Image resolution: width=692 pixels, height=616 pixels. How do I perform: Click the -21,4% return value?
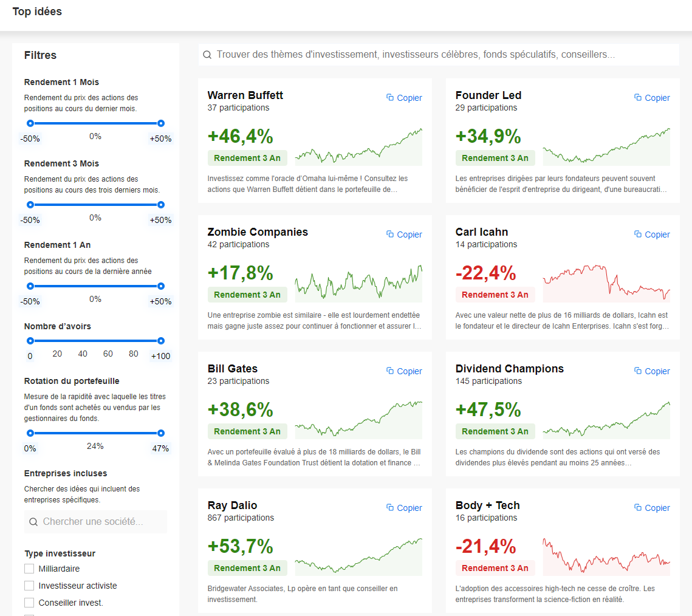point(486,546)
